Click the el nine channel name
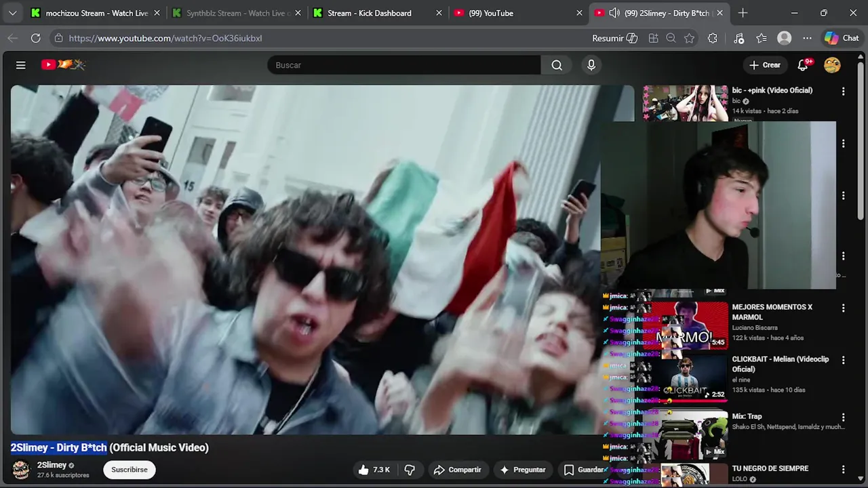This screenshot has width=868, height=488. click(742, 380)
